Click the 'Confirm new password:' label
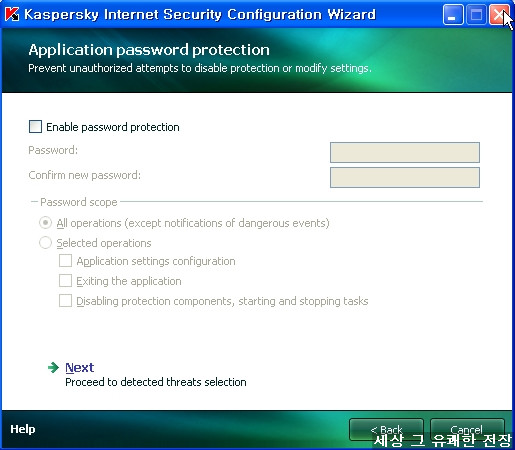The width and height of the screenshot is (515, 450). [85, 175]
